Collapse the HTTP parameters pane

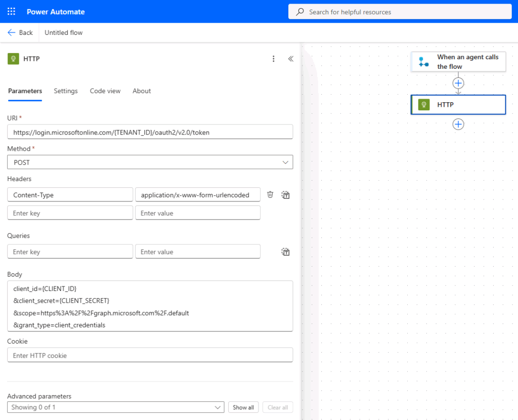[x=290, y=59]
